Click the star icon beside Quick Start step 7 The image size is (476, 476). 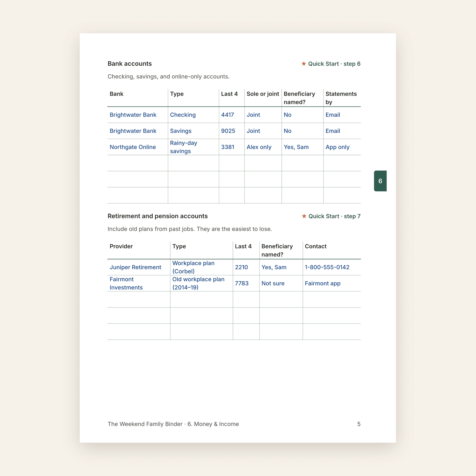[304, 216]
